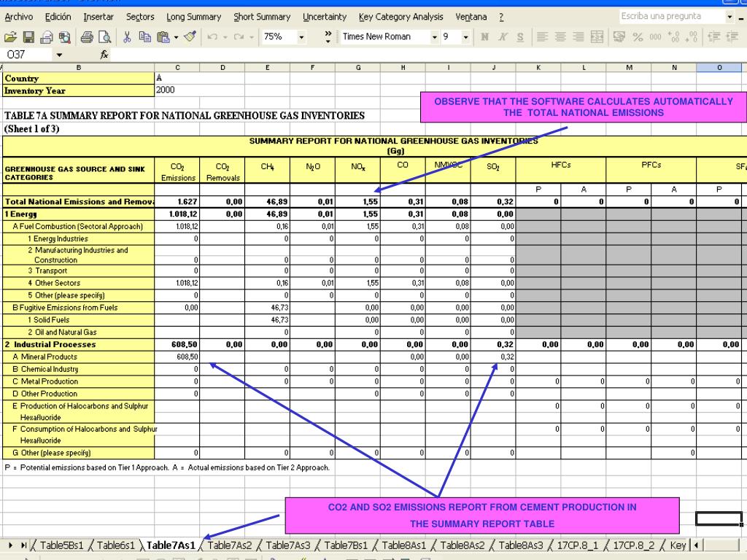Click the Permission/email toolbar icon
Screen dimensions: 747x560
pyautogui.click(x=47, y=36)
